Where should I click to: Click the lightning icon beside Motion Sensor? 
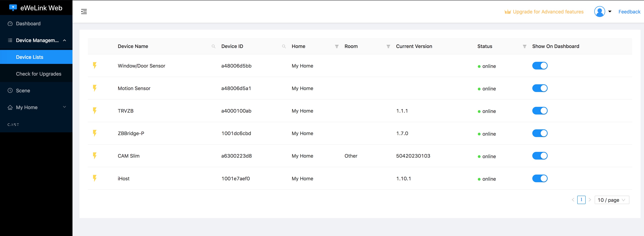(x=95, y=88)
